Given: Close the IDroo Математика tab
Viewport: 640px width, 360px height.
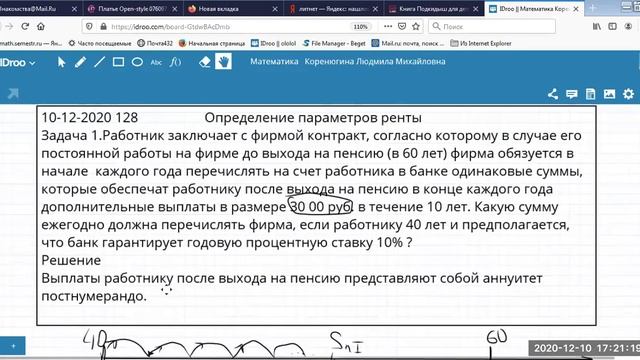Looking at the screenshot, I should pos(576,9).
